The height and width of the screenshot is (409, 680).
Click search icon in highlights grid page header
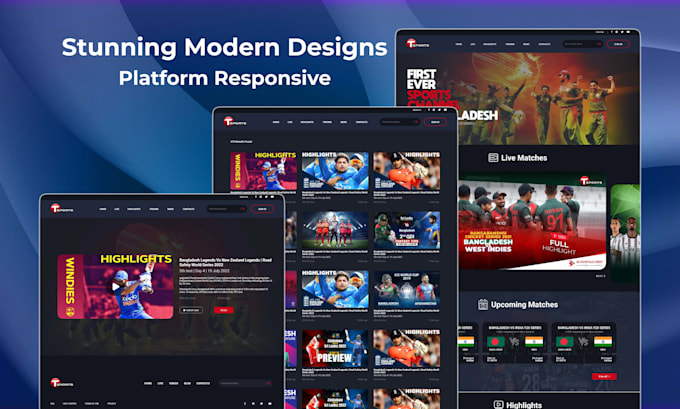(416, 122)
